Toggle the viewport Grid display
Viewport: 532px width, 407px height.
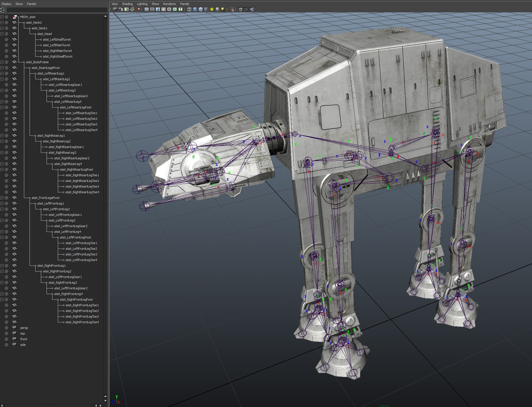tap(147, 9)
